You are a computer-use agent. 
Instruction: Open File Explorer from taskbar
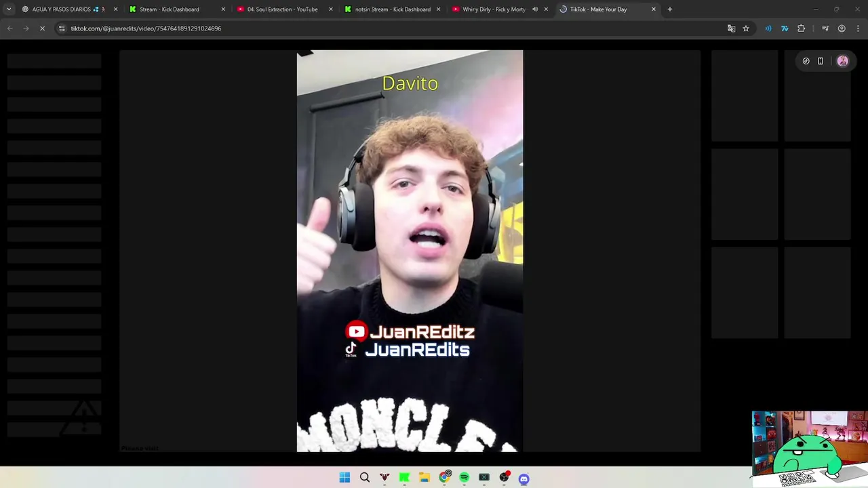[425, 478]
